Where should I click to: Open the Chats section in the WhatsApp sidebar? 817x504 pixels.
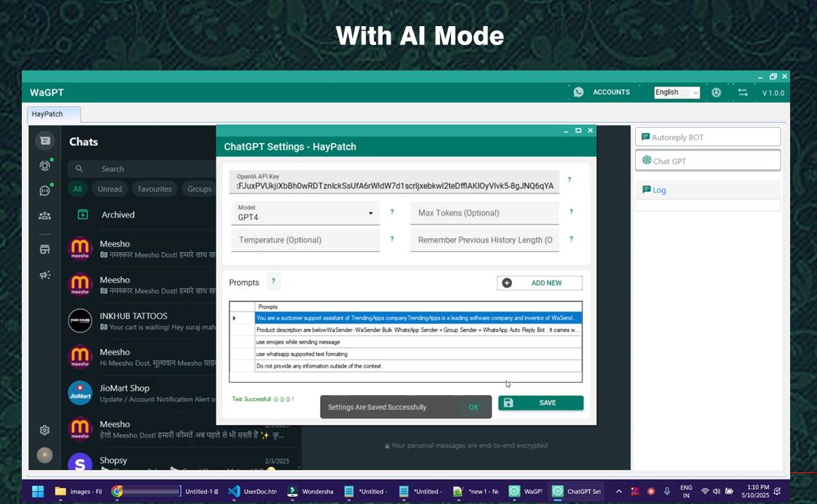pos(45,141)
